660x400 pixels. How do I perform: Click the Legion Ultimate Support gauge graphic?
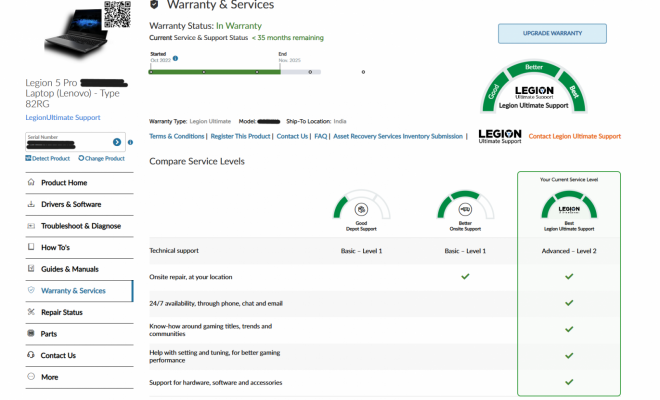[x=534, y=86]
